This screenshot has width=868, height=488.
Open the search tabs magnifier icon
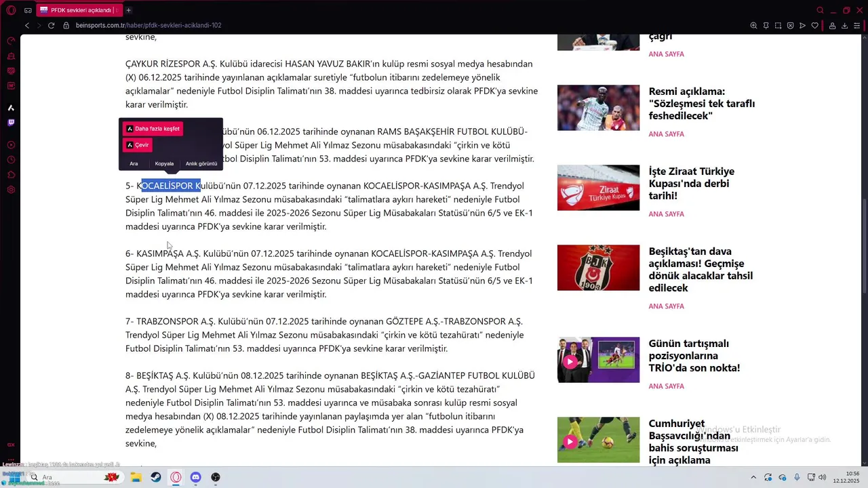pos(820,10)
